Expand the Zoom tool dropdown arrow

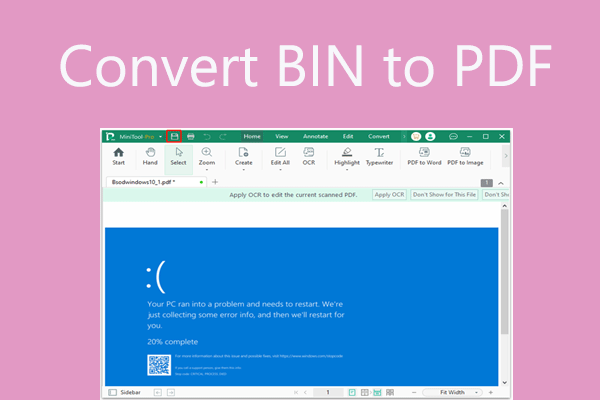coord(207,170)
